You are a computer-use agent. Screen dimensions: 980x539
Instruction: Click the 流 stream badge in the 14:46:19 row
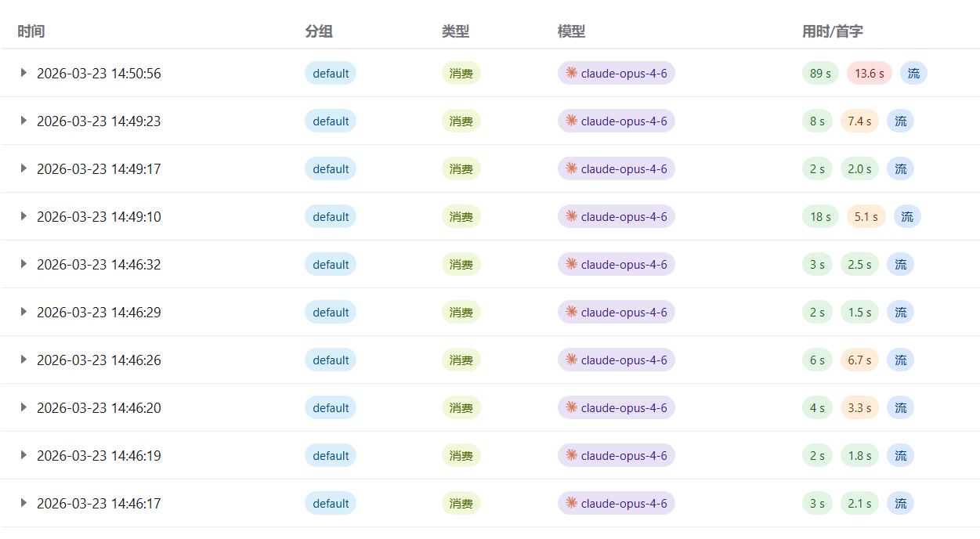click(x=900, y=455)
